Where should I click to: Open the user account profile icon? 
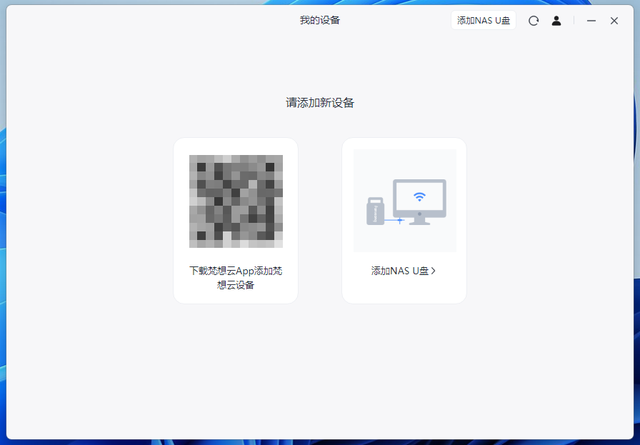[x=556, y=21]
